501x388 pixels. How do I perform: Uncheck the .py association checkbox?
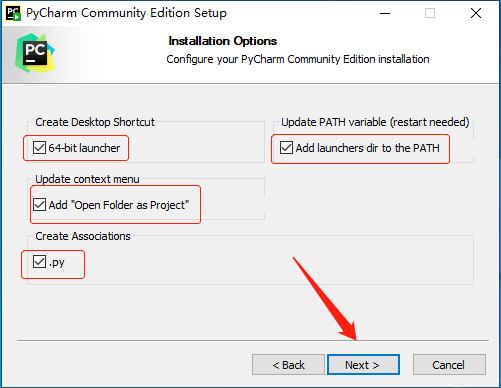tap(39, 262)
